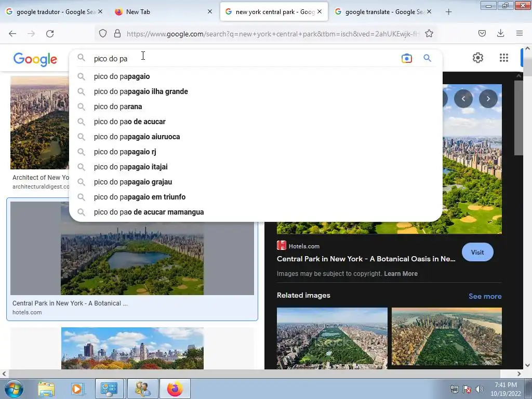Choose suggestion 'pico do papagaio em triunfo'
Viewport: 532px width, 399px height.
[x=256, y=197]
